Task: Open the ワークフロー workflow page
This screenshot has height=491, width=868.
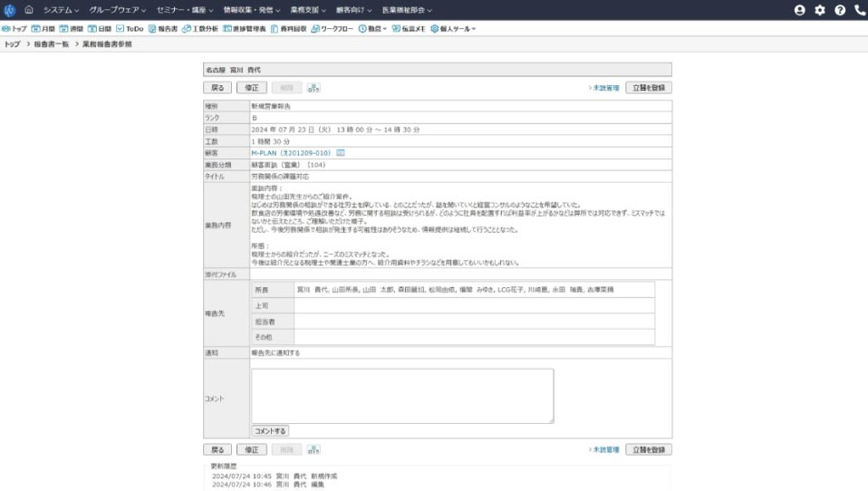Action: click(333, 29)
